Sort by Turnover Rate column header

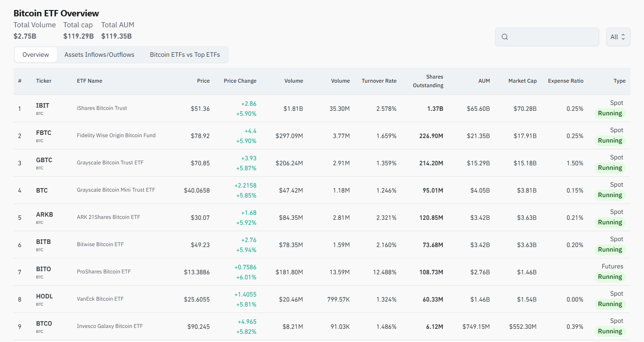coord(379,81)
